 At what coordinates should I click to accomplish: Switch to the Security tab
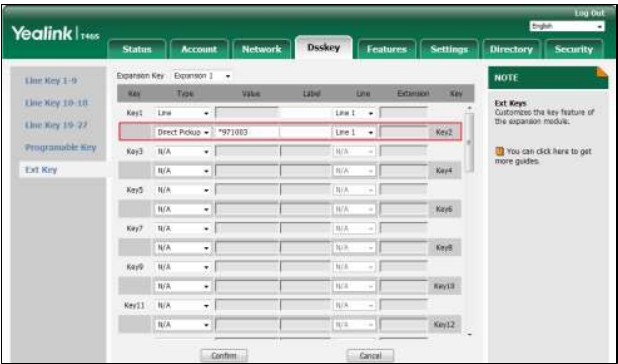(573, 49)
